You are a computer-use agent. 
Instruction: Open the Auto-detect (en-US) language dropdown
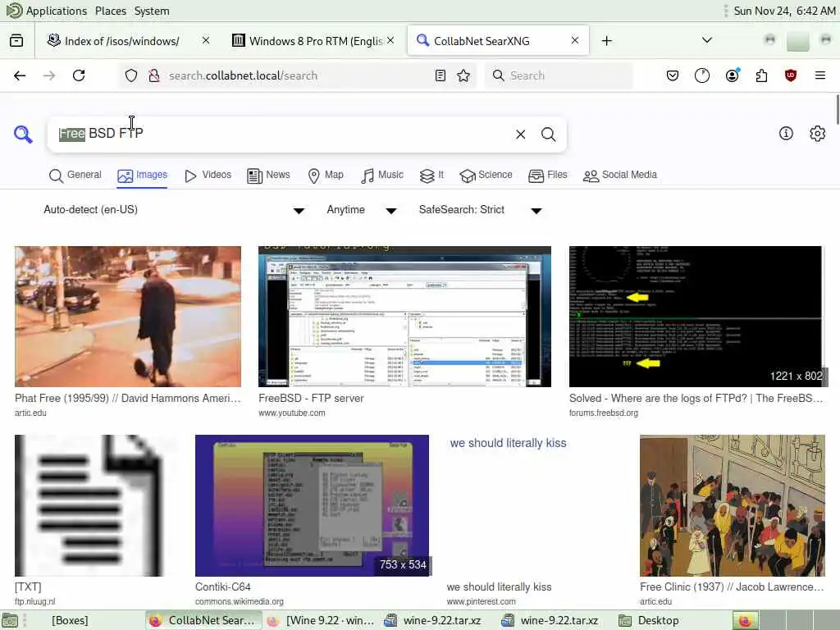pos(173,210)
